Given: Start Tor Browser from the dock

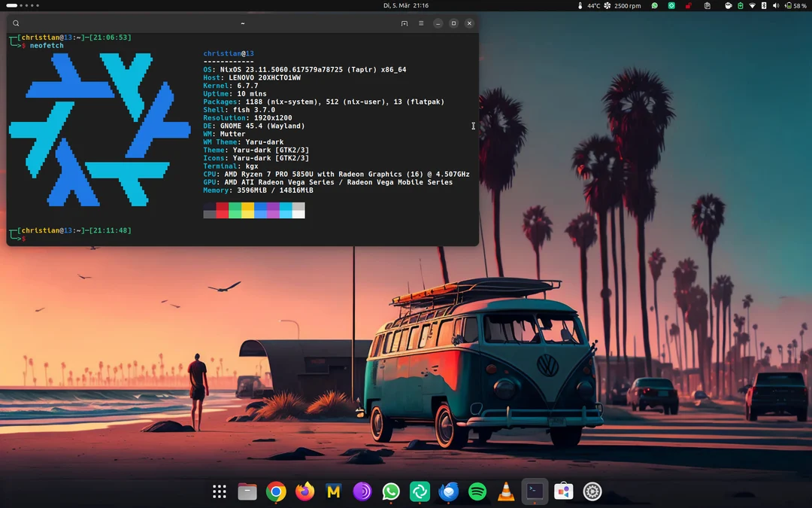Looking at the screenshot, I should click(x=362, y=491).
